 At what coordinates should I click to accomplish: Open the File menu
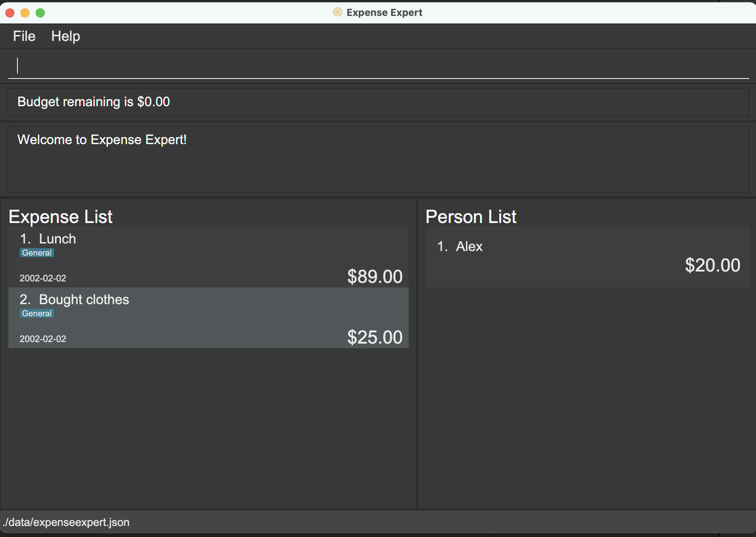coord(24,36)
